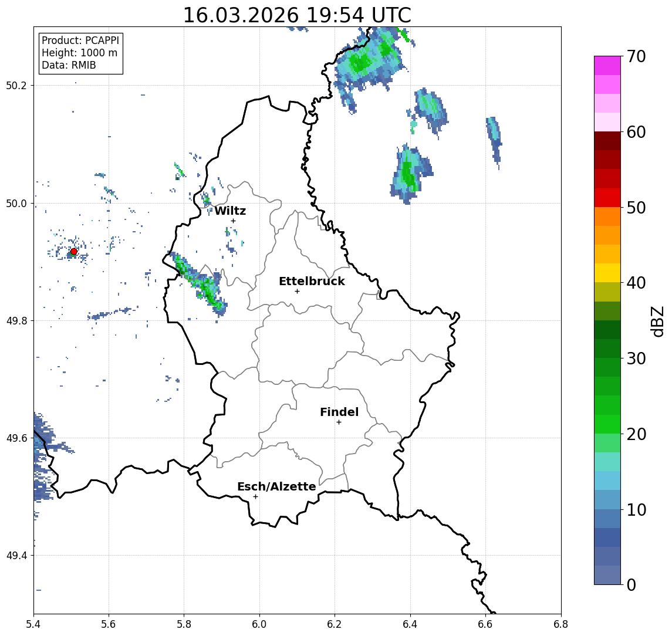672x636 pixels.
Task: Click the colorbar tick label 50
Action: click(636, 208)
